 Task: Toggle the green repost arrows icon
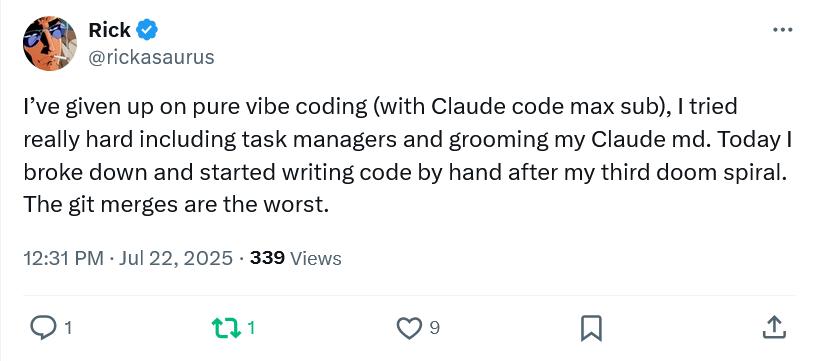(226, 328)
